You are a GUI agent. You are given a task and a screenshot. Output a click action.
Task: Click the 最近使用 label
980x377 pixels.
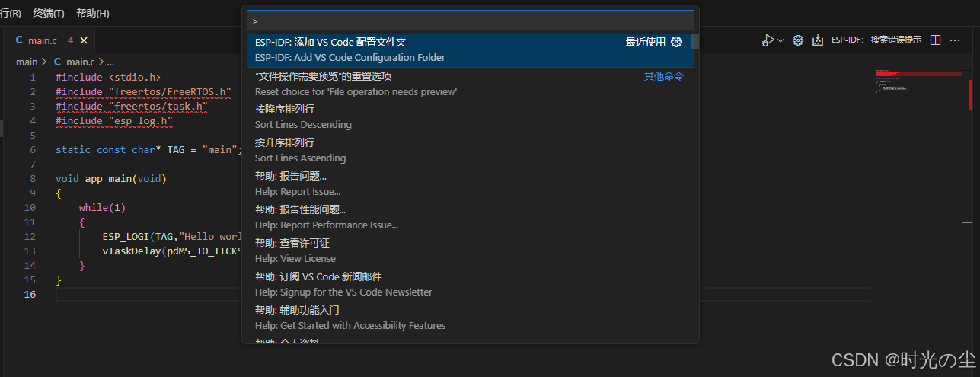646,43
